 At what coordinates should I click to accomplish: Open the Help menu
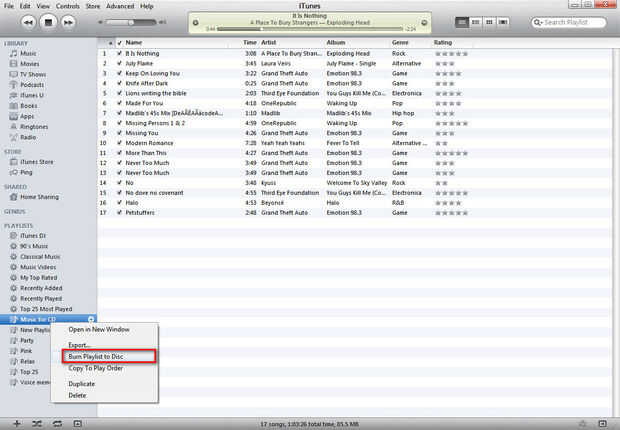coord(147,6)
